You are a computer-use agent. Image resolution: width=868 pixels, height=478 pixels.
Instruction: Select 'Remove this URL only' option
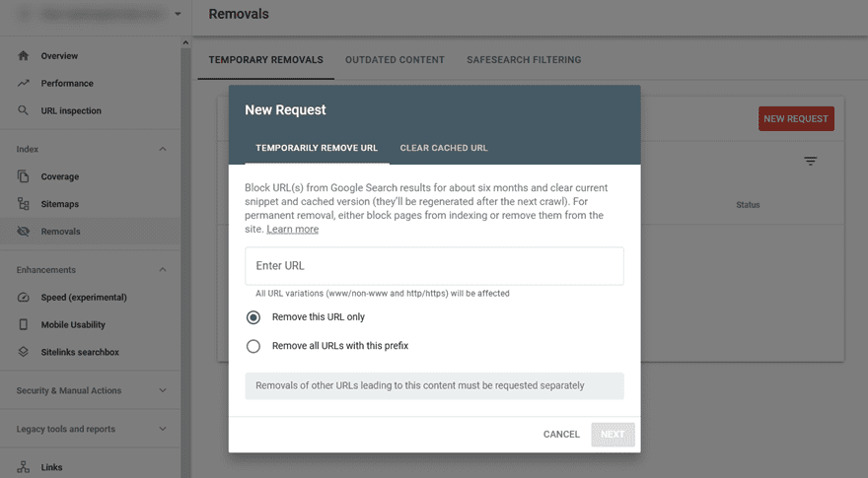(x=253, y=317)
